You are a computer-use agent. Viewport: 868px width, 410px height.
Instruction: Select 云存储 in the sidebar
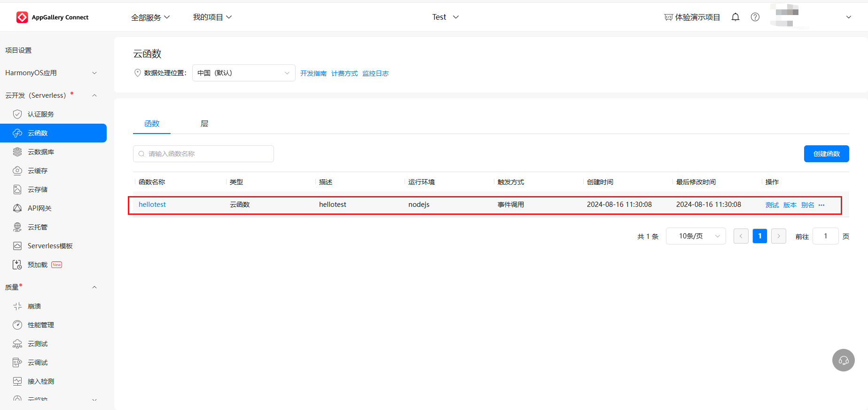[x=38, y=189]
